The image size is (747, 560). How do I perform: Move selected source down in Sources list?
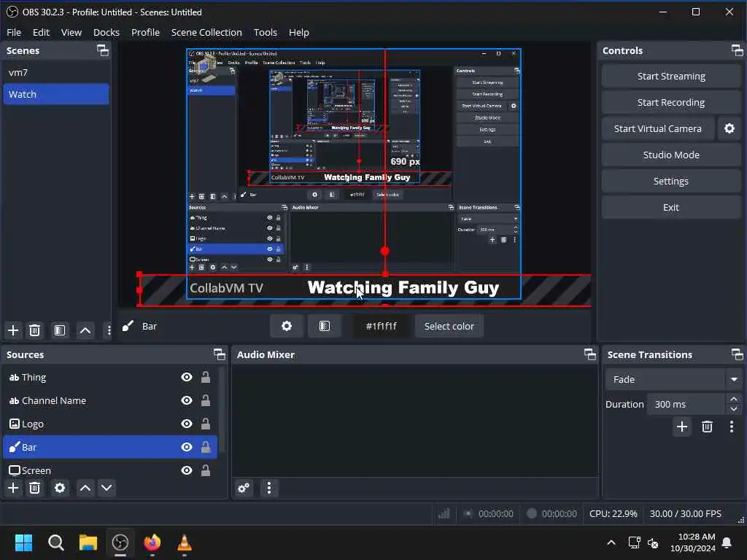pyautogui.click(x=107, y=488)
